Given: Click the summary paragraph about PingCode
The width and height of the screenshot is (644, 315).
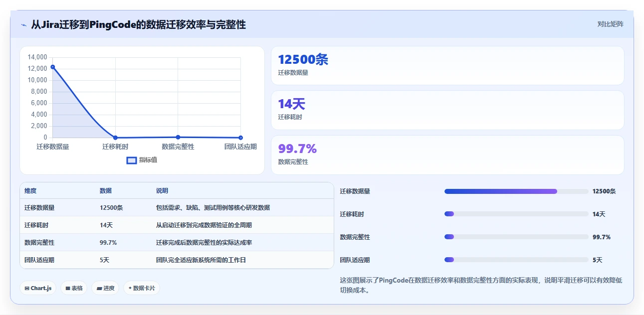Looking at the screenshot, I should [x=481, y=285].
